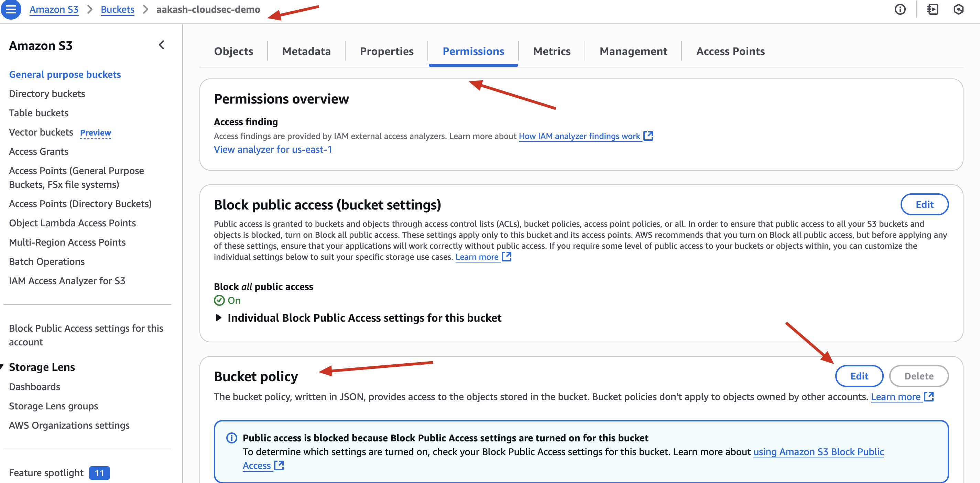
Task: Open Access Grants in sidebar
Action: [x=39, y=151]
